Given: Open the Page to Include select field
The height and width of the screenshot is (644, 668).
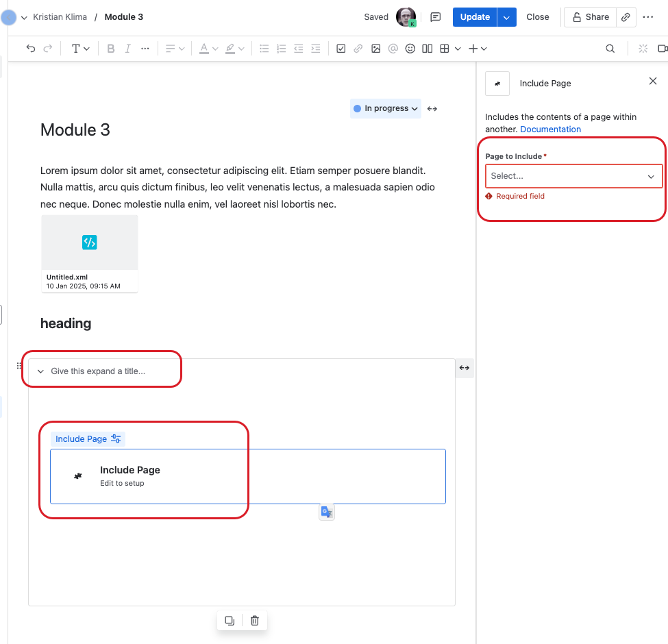Looking at the screenshot, I should coord(573,176).
